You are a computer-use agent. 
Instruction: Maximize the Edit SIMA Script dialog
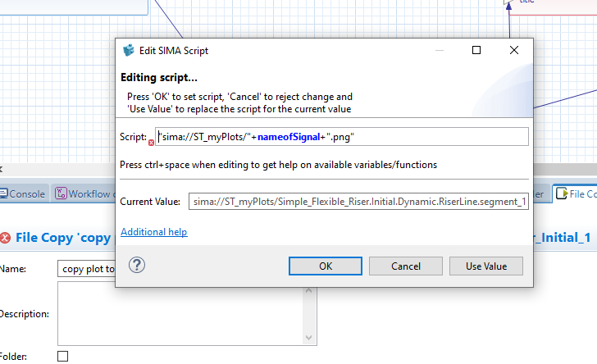(x=476, y=50)
